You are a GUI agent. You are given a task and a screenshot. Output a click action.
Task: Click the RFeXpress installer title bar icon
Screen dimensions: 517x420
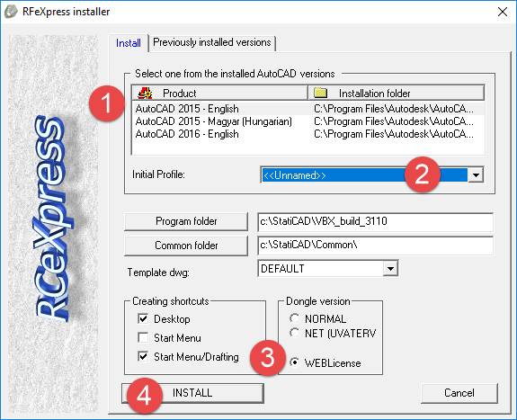(11, 12)
